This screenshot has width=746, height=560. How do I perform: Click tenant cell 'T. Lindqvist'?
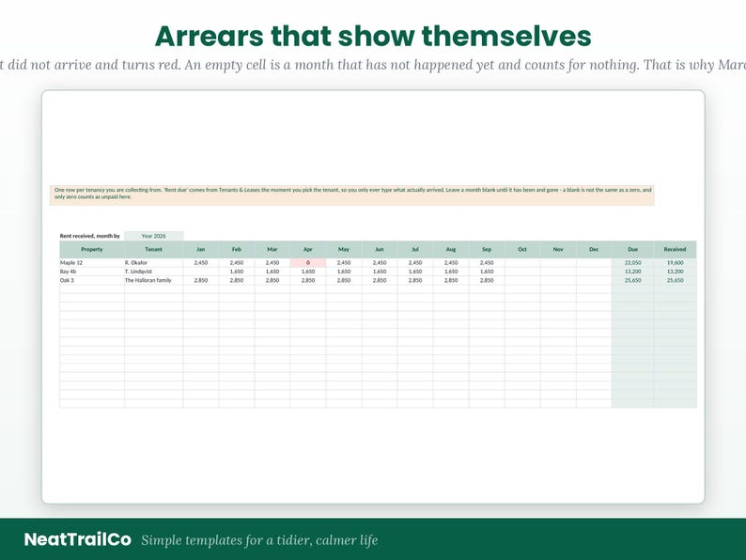click(154, 272)
